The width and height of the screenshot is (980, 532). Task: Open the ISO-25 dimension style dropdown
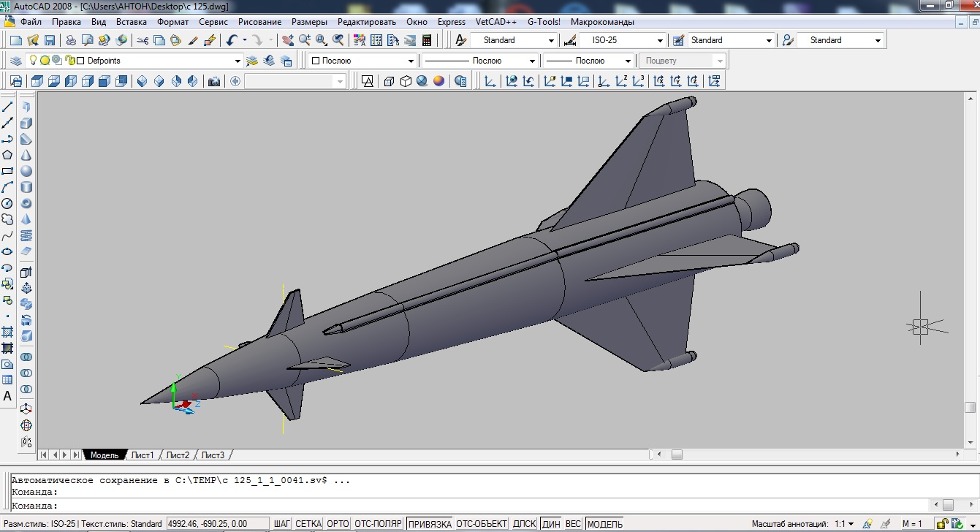coord(660,40)
